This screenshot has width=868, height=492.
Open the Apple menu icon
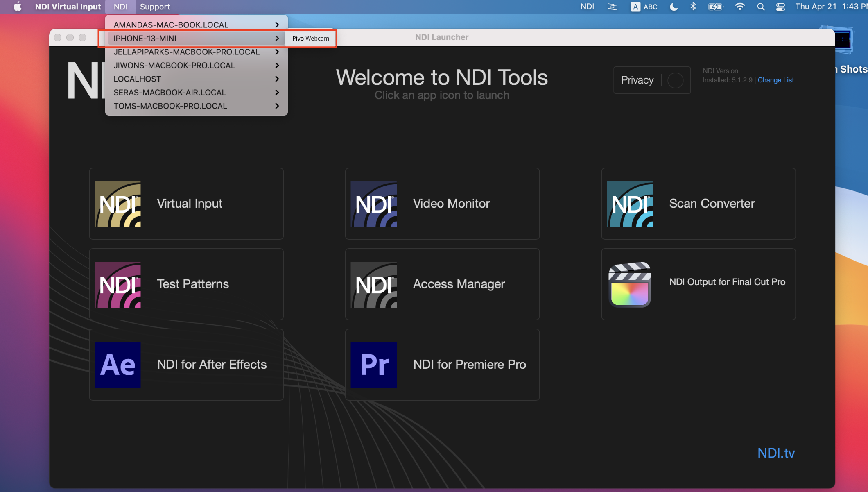[x=17, y=7]
